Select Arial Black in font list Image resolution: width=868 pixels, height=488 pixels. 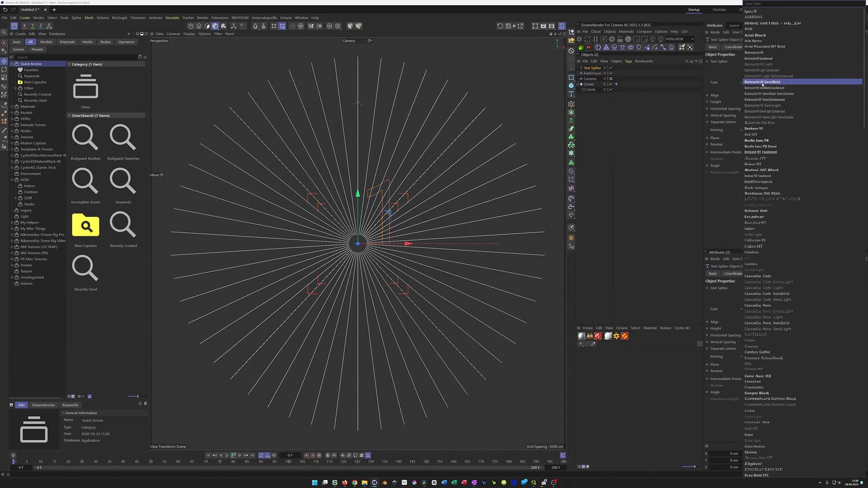(x=755, y=35)
